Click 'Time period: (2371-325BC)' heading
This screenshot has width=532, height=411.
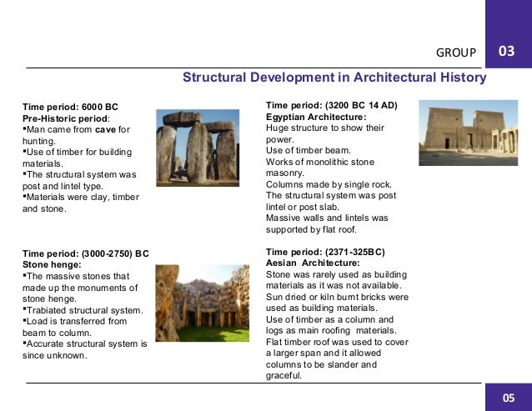[x=325, y=252]
